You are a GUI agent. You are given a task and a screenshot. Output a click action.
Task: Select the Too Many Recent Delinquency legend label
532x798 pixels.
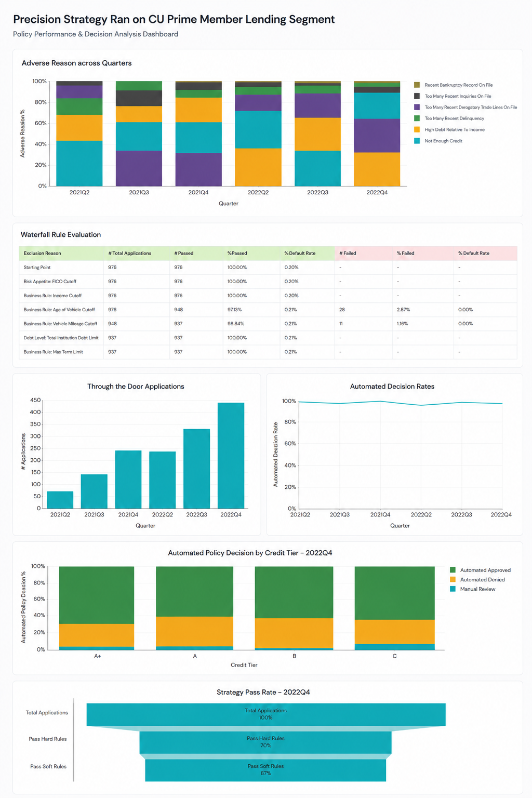click(x=454, y=118)
